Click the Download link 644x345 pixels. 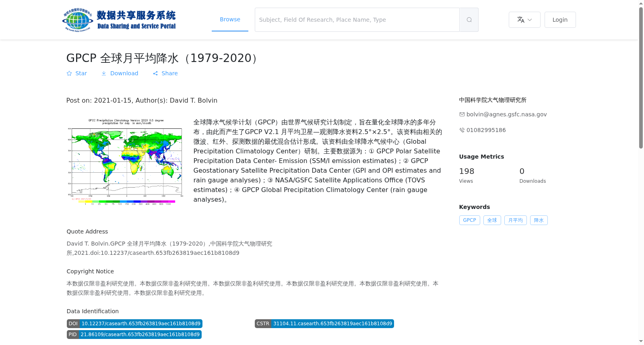[x=120, y=73]
